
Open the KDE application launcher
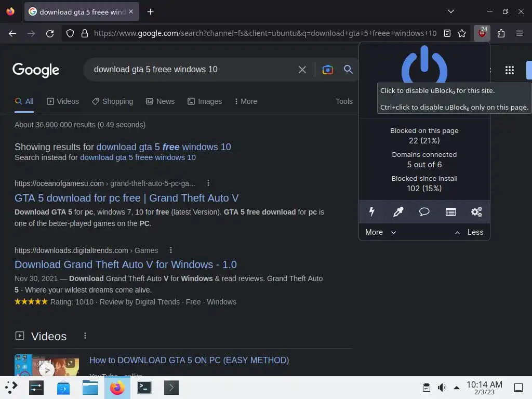(x=11, y=388)
